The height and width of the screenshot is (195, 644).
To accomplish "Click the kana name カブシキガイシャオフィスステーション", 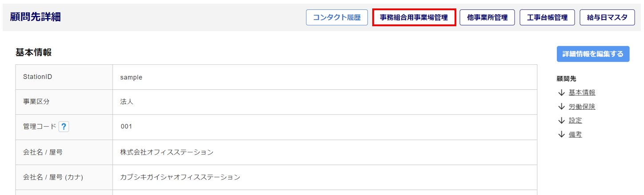I will (180, 177).
